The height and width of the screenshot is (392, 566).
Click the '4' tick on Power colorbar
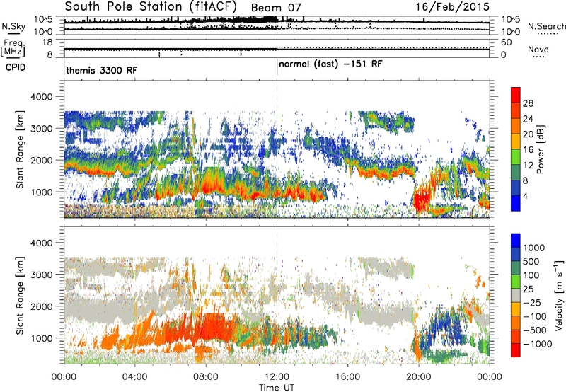[525, 196]
